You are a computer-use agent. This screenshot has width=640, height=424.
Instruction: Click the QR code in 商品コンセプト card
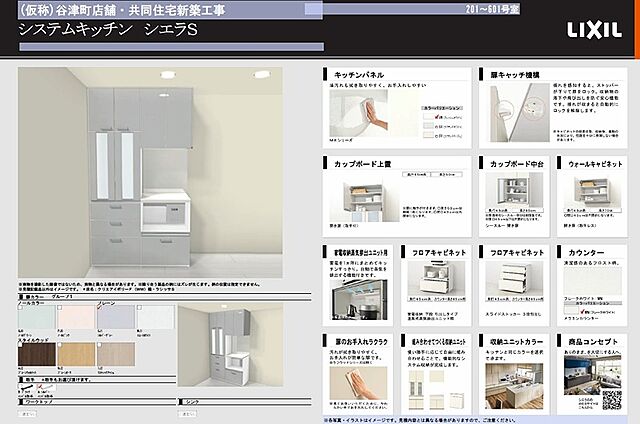point(612,400)
